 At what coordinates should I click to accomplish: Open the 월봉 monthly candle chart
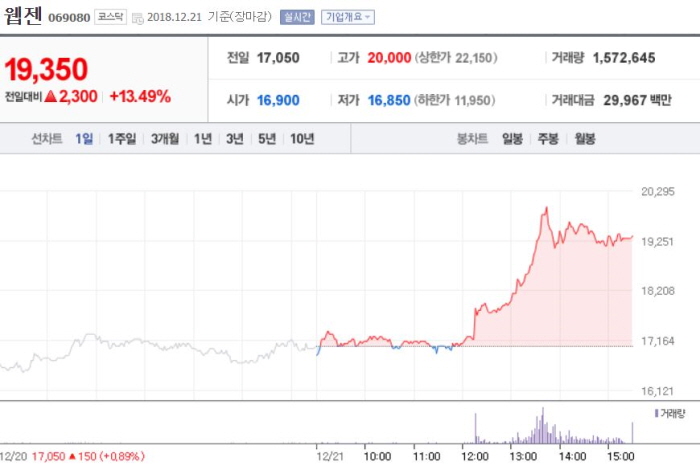(x=584, y=139)
